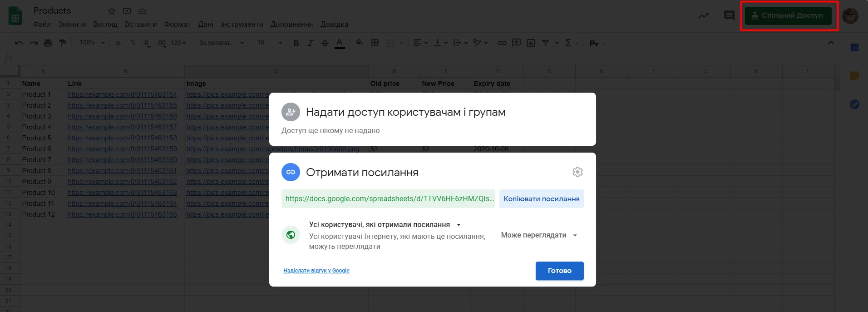Click the Merge cells icon
The width and height of the screenshot is (868, 312).
390,43
